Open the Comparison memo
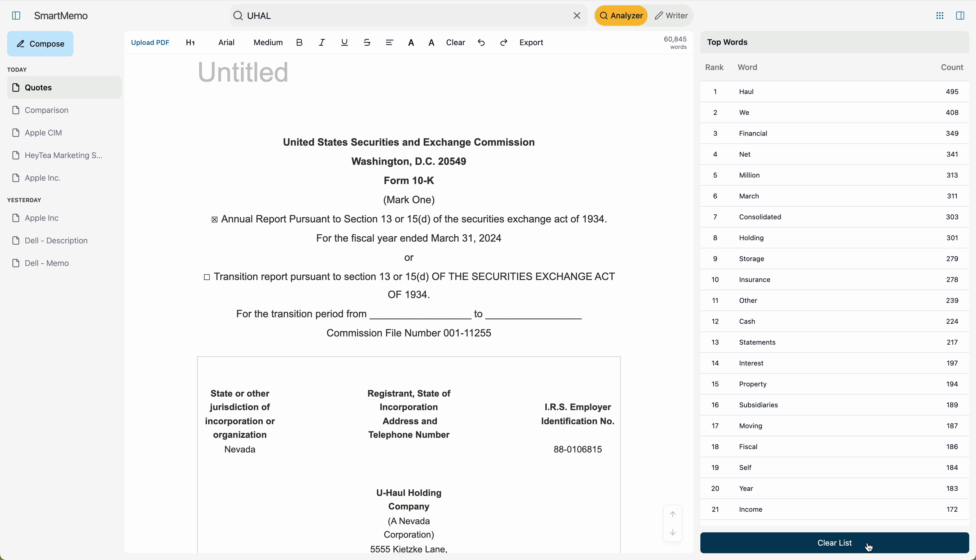976x560 pixels. [x=64, y=110]
